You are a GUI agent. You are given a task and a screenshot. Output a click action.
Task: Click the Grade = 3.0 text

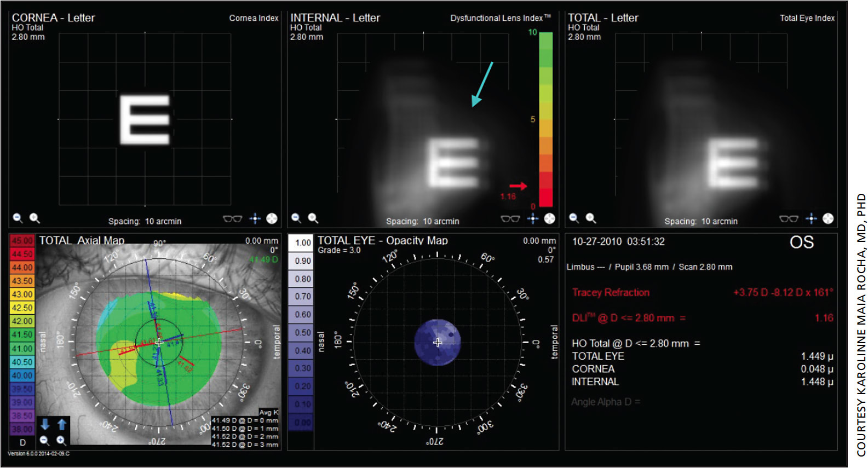pyautogui.click(x=339, y=250)
